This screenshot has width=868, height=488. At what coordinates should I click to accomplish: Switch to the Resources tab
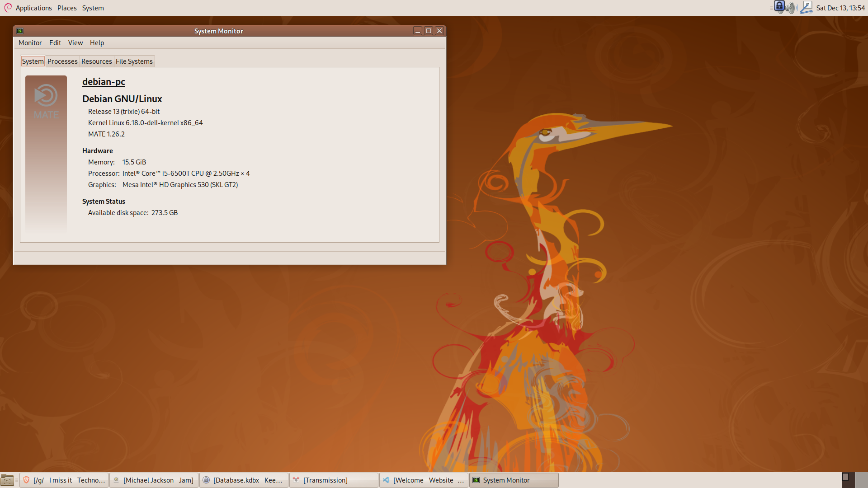coord(96,61)
